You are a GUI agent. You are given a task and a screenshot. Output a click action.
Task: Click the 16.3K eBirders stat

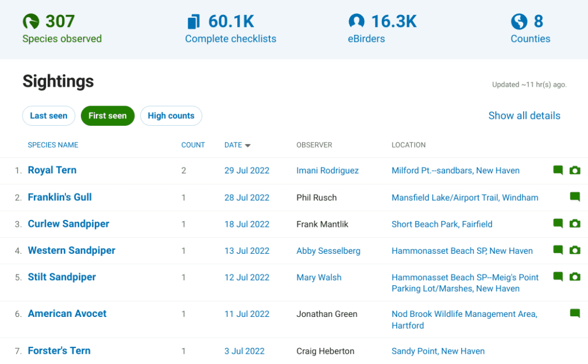click(382, 29)
